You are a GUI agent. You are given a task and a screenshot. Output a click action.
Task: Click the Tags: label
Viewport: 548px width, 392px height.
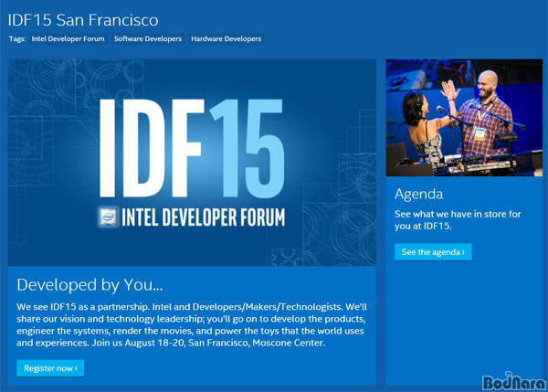tap(17, 38)
